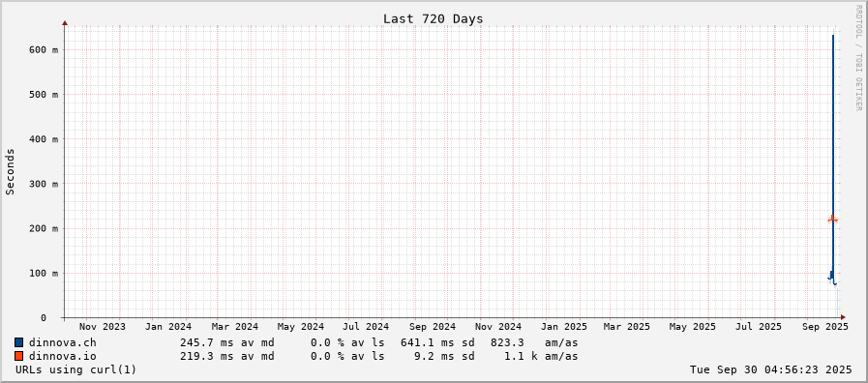868x383 pixels.
Task: Click the 'Seconds' vertical axis title
Action: pyautogui.click(x=11, y=171)
